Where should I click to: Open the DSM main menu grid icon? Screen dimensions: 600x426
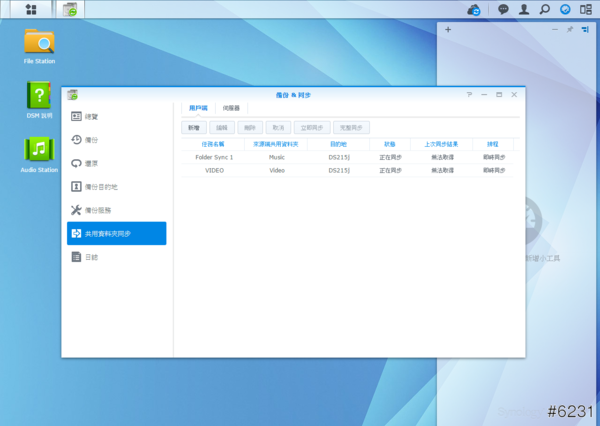[32, 9]
